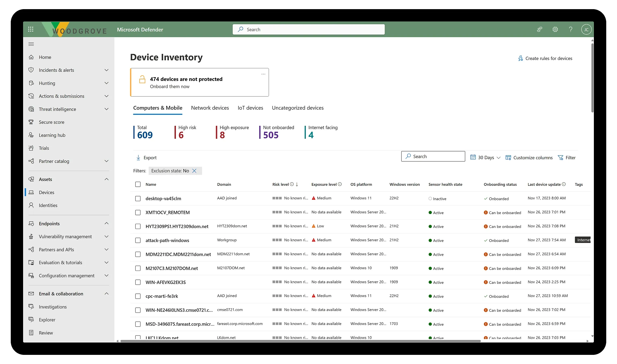Collapse the Assets section

click(x=107, y=179)
